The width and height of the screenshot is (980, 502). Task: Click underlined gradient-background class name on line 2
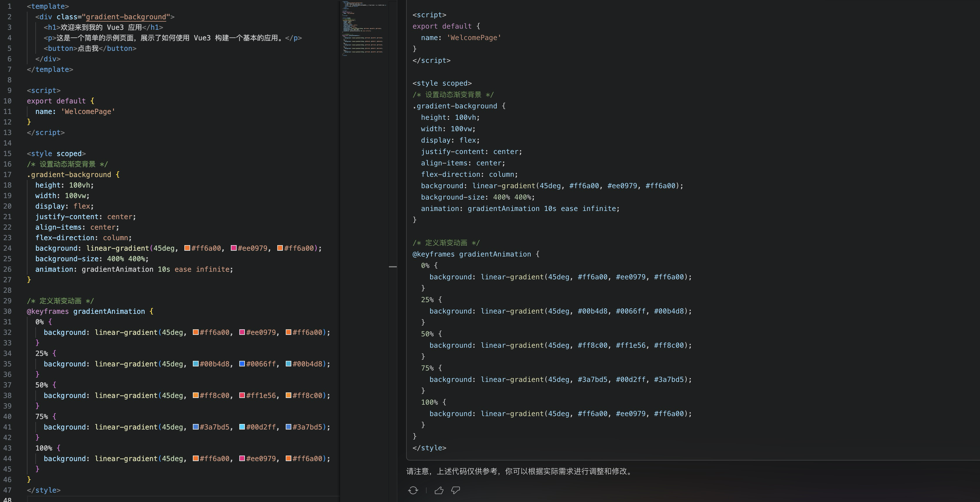click(126, 17)
